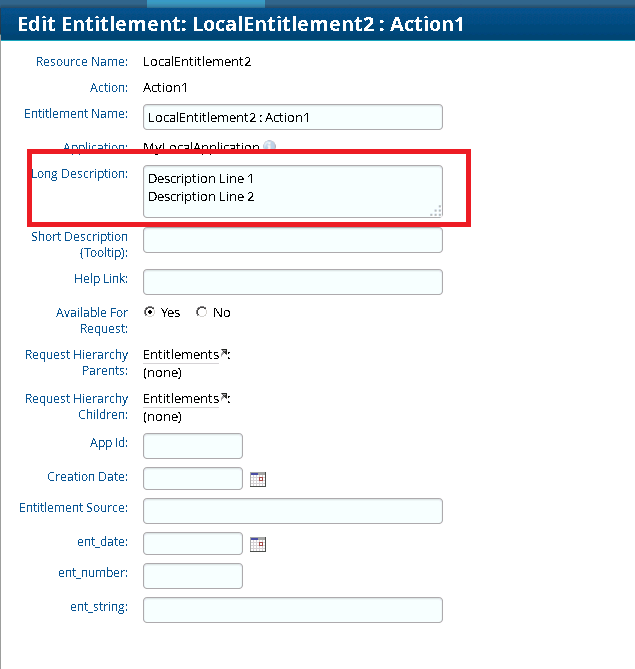
Task: Click the Creation Date input field
Action: click(193, 478)
